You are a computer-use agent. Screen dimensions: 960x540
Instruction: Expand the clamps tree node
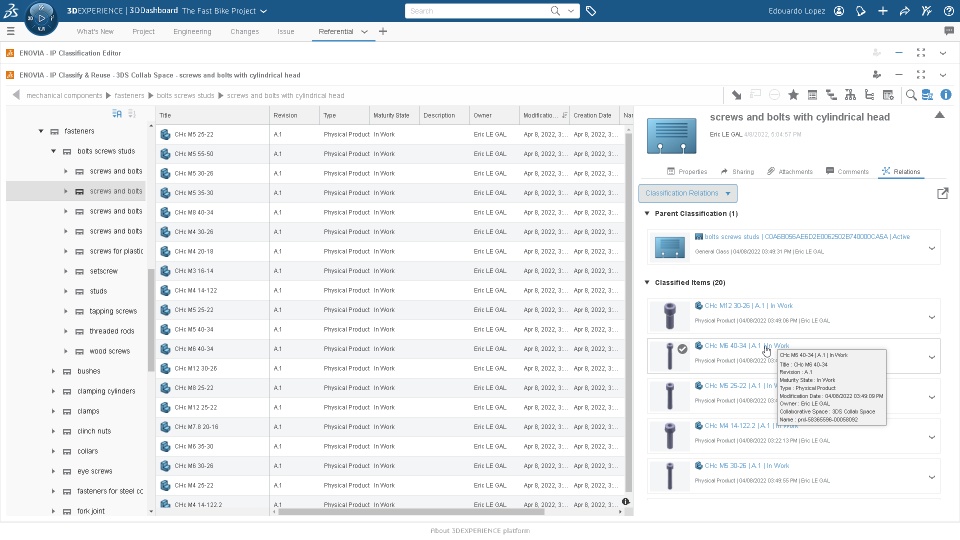(54, 411)
